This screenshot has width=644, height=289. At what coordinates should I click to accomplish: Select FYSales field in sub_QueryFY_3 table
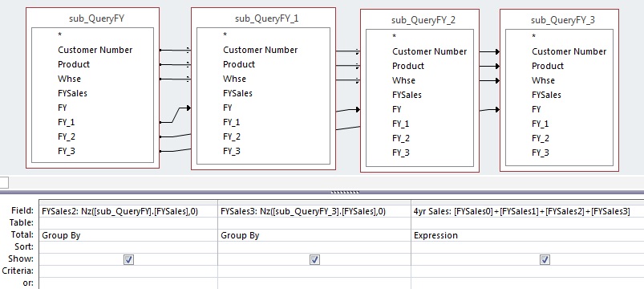546,95
